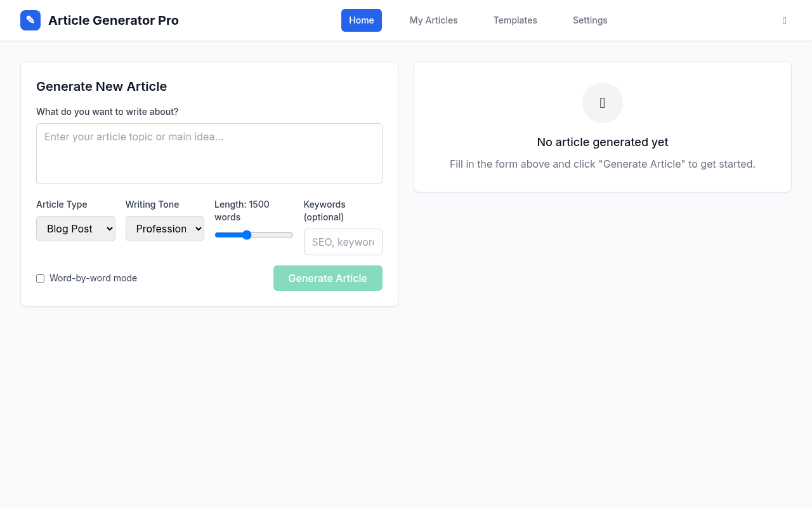Click the Generate Article button

327,278
